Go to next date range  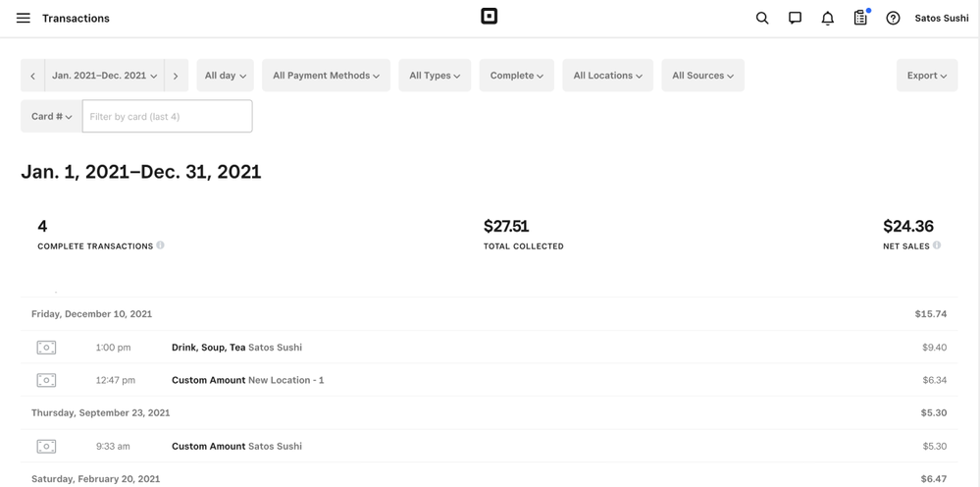[176, 76]
